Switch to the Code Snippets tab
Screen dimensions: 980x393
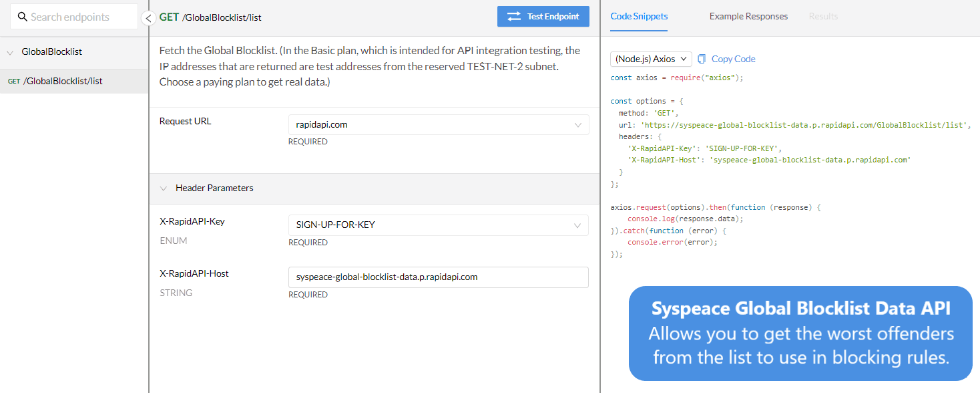click(639, 16)
